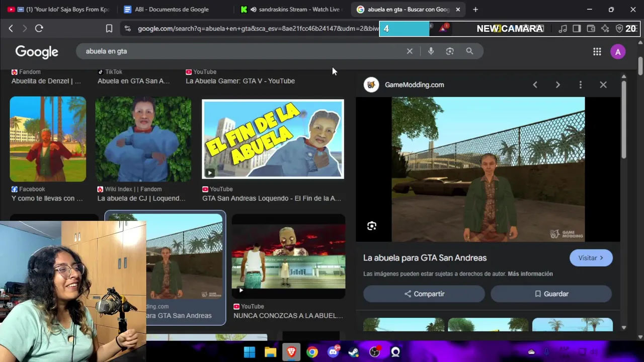Image resolution: width=644 pixels, height=362 pixels.
Task: Open the Brave Wallet icon
Action: pyautogui.click(x=591, y=29)
